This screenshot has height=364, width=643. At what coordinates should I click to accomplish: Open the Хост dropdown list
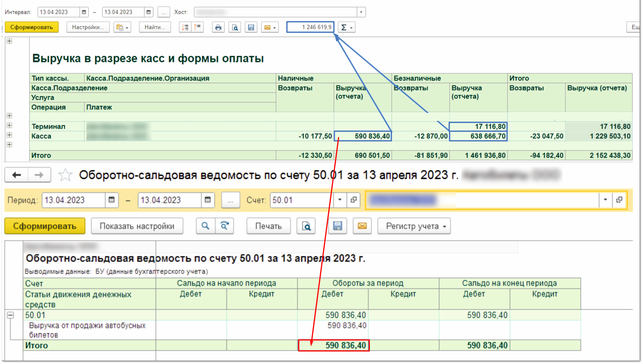[361, 12]
